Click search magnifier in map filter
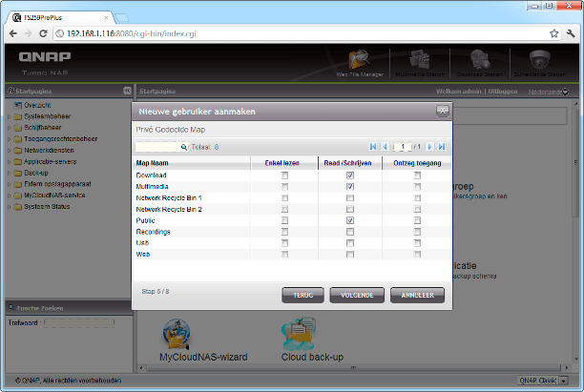 [183, 147]
